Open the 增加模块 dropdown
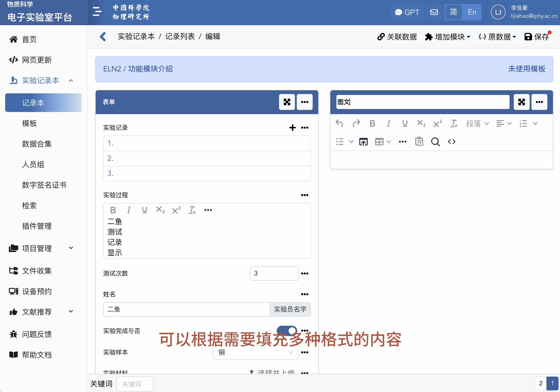Viewport: 560px width, 392px height. pos(448,37)
